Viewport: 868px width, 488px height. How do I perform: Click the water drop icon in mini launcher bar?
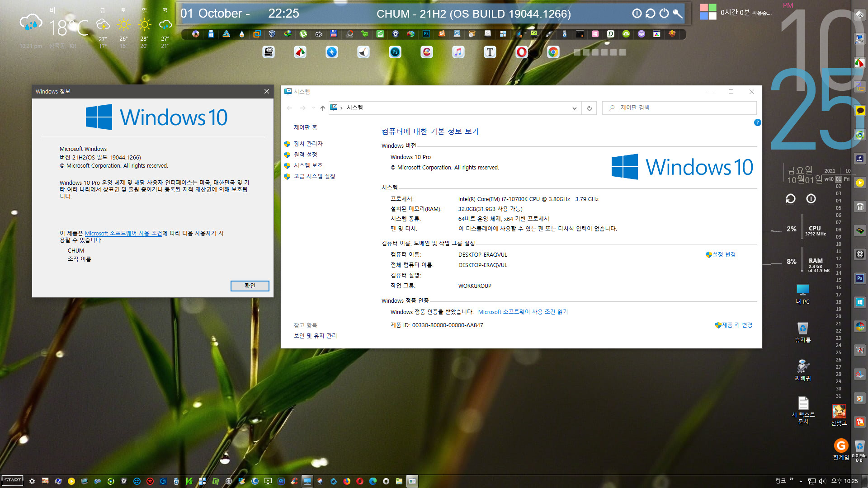tap(242, 34)
